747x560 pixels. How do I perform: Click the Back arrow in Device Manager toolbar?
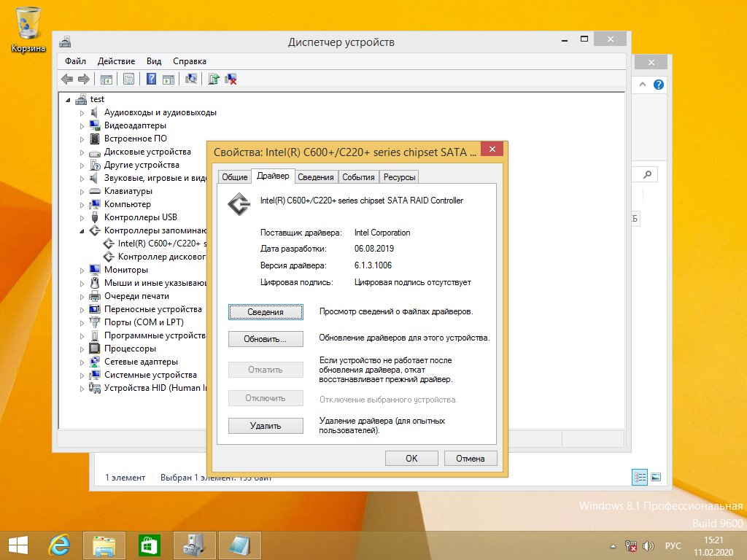pyautogui.click(x=67, y=79)
